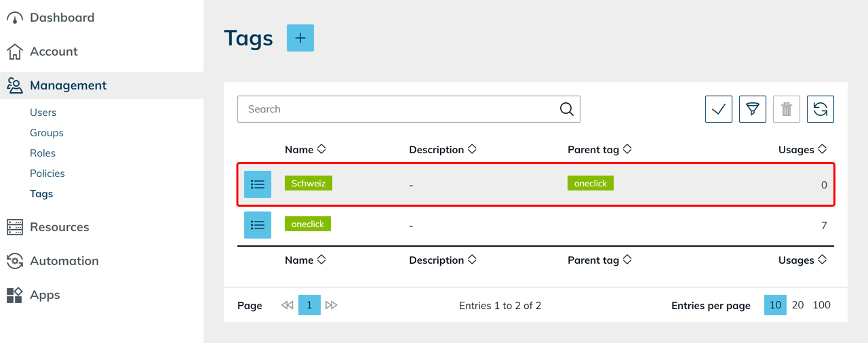This screenshot has height=343, width=868.
Task: Click the green Schweiz tag label
Action: coord(309,183)
